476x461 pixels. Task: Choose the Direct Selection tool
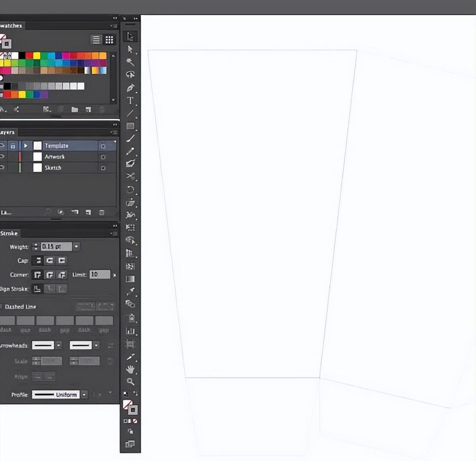click(130, 49)
